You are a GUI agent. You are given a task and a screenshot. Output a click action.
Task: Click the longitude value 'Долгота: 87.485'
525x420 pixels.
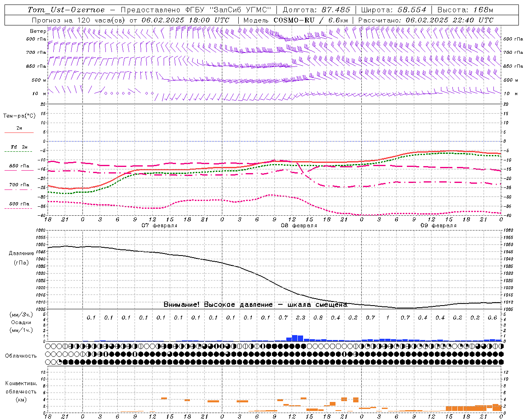(316, 10)
